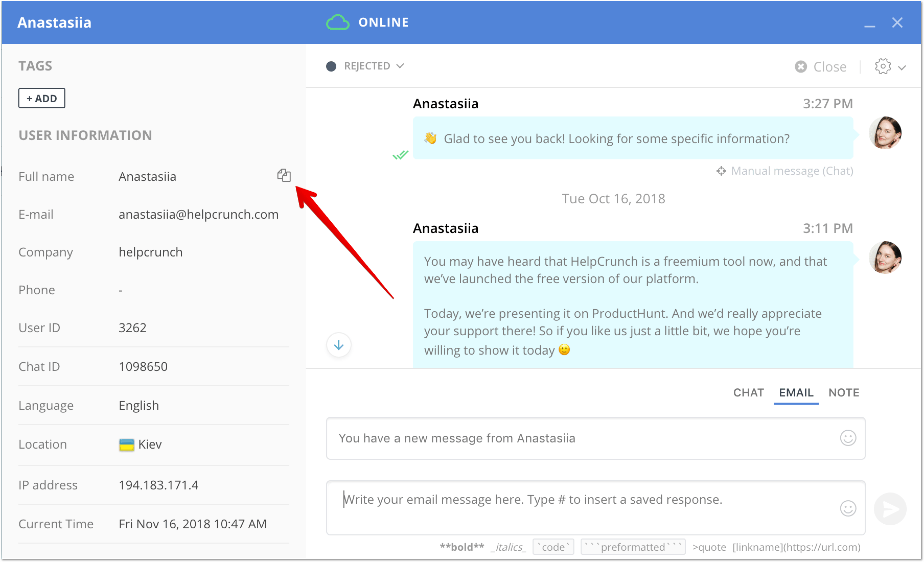This screenshot has height=562, width=924.
Task: Click Anastasiia's avatar on the 3:27 PM message
Action: tap(885, 133)
